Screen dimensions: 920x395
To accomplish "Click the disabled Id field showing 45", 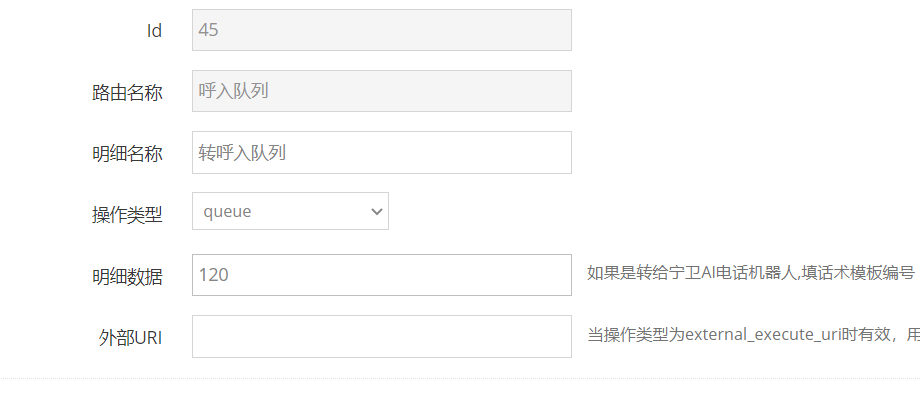I will [x=381, y=30].
